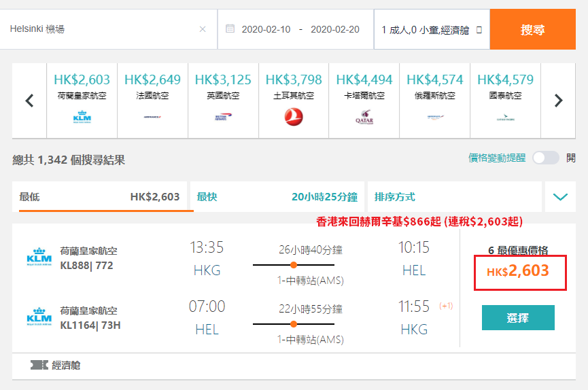Clear the Helsinki airport field
588x390 pixels.
(x=203, y=29)
